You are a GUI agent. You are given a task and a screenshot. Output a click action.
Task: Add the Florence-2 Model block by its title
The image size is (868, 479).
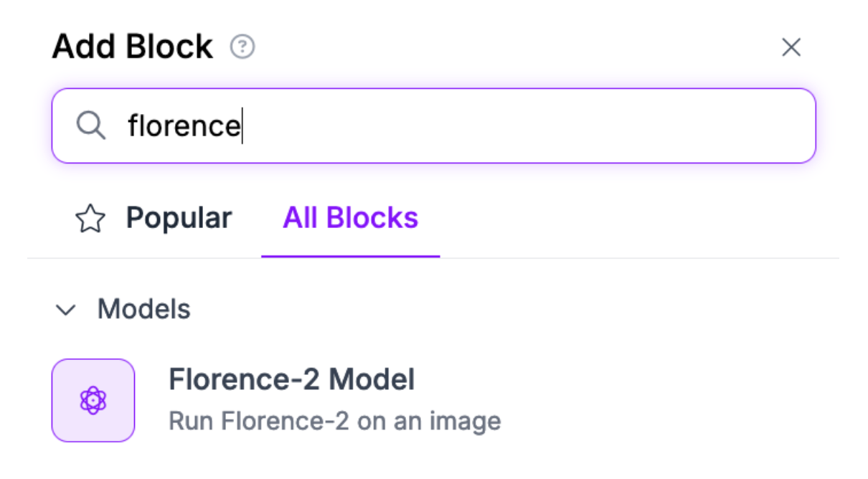pos(291,379)
